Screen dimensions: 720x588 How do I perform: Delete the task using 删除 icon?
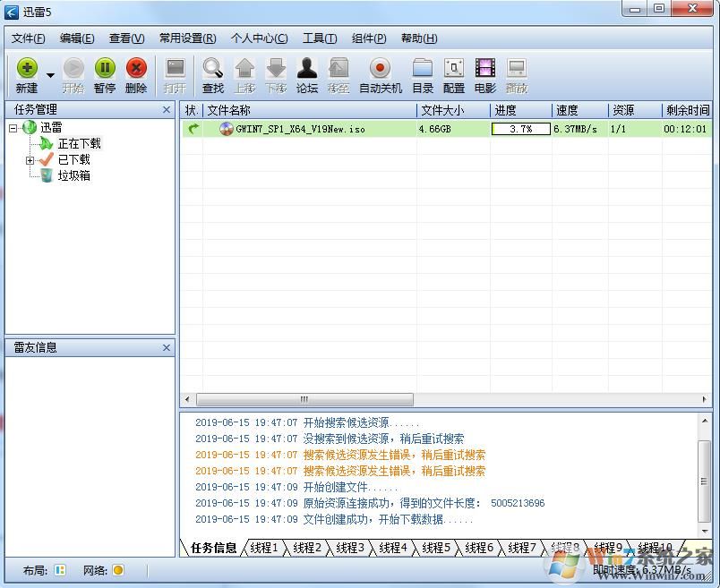136,75
